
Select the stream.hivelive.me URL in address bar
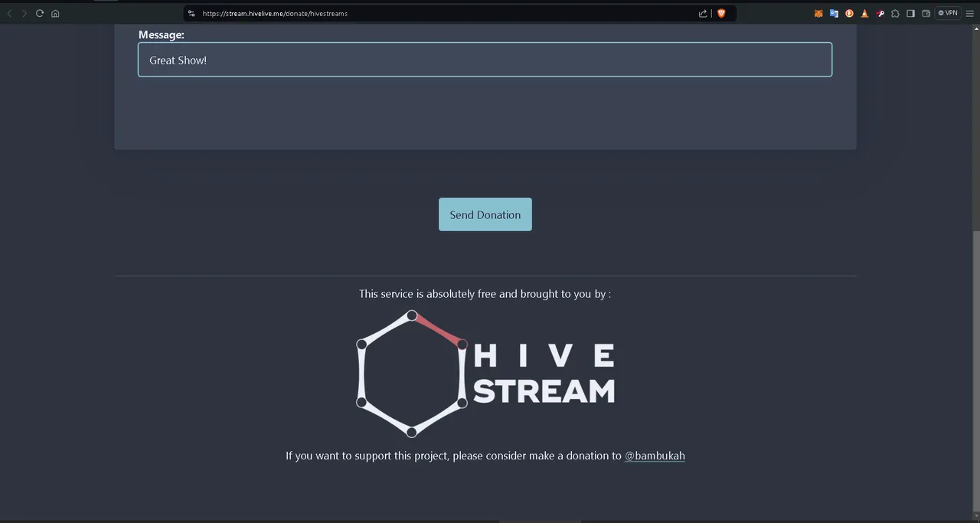tap(275, 13)
